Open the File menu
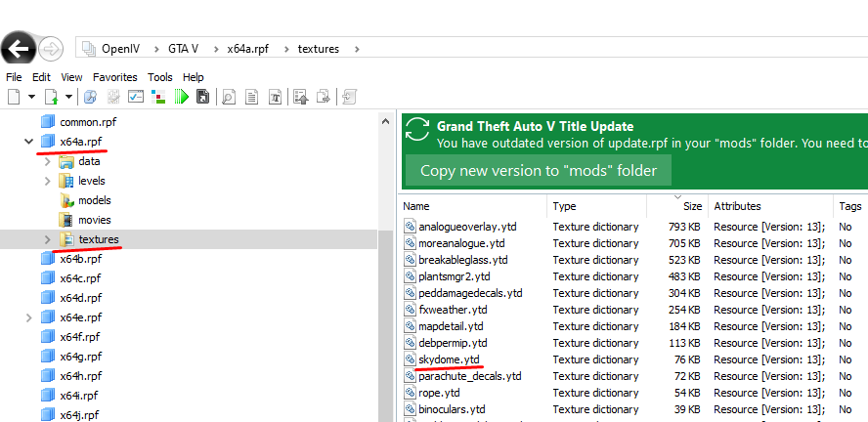Image resolution: width=868 pixels, height=422 pixels. [x=14, y=77]
